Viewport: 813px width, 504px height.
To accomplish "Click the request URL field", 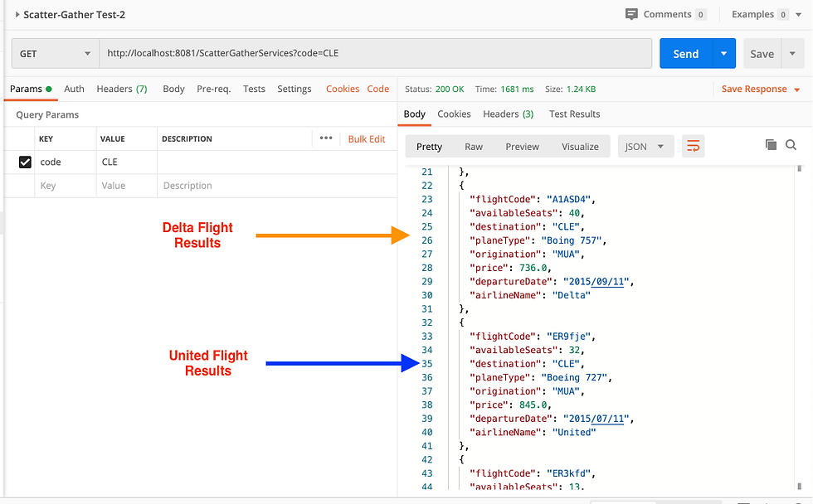I will [332, 53].
